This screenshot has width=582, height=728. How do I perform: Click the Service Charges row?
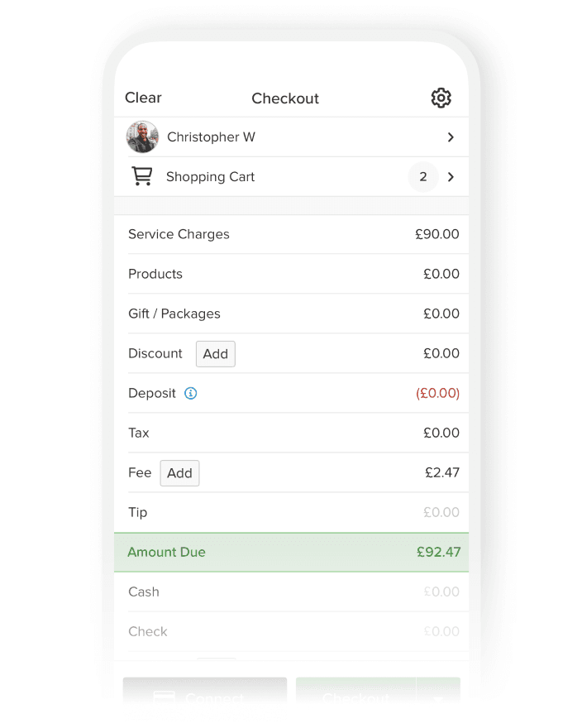pos(289,234)
